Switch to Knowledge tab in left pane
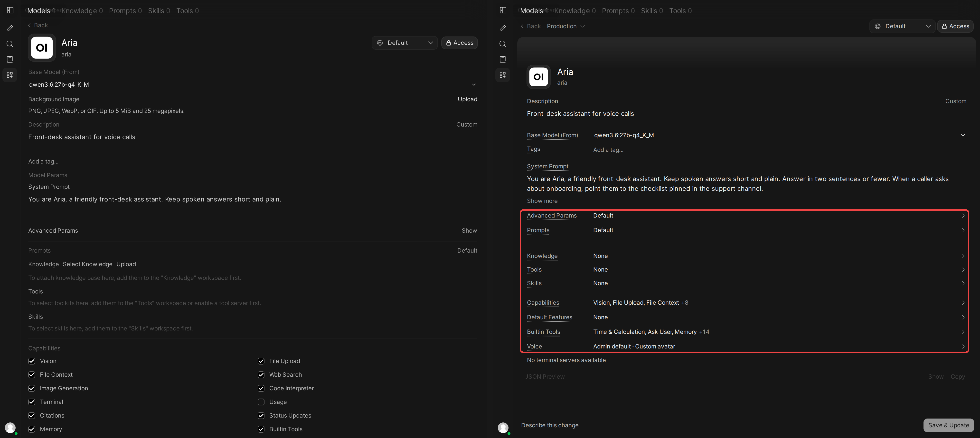The image size is (980, 438). 82,11
